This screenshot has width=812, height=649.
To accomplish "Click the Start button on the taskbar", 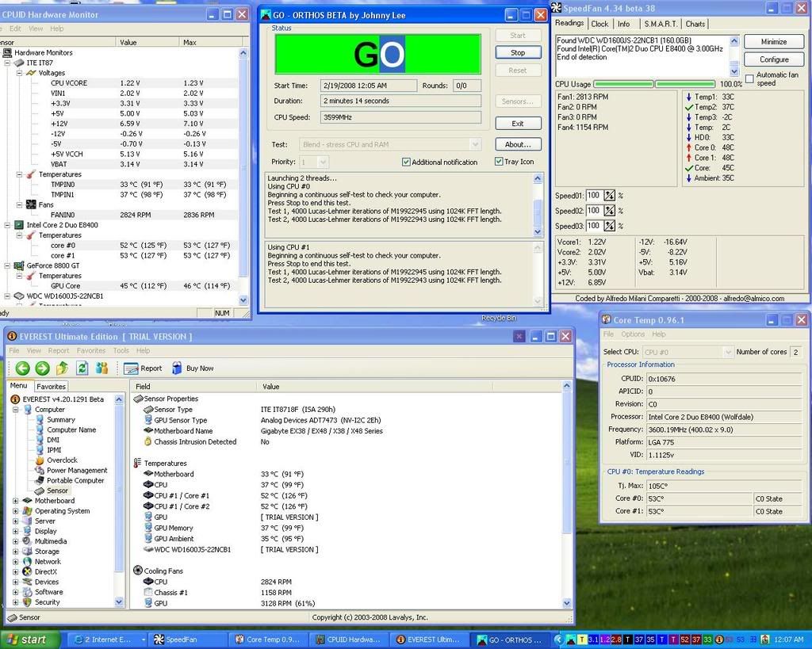I will 29,639.
